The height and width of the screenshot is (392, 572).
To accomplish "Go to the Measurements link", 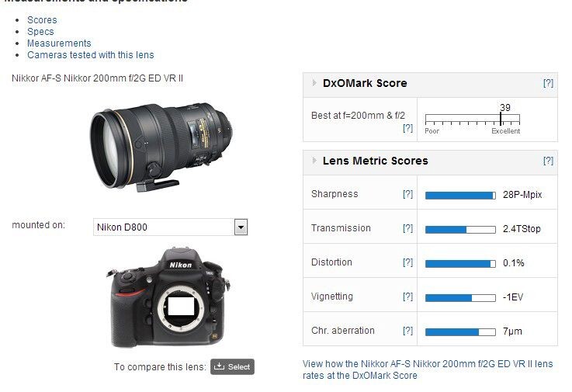I will 59,43.
